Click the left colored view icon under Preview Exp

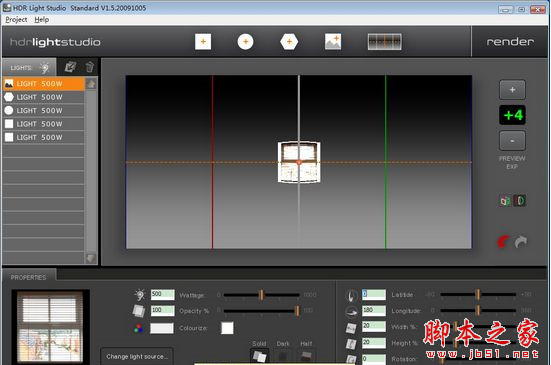coord(505,201)
